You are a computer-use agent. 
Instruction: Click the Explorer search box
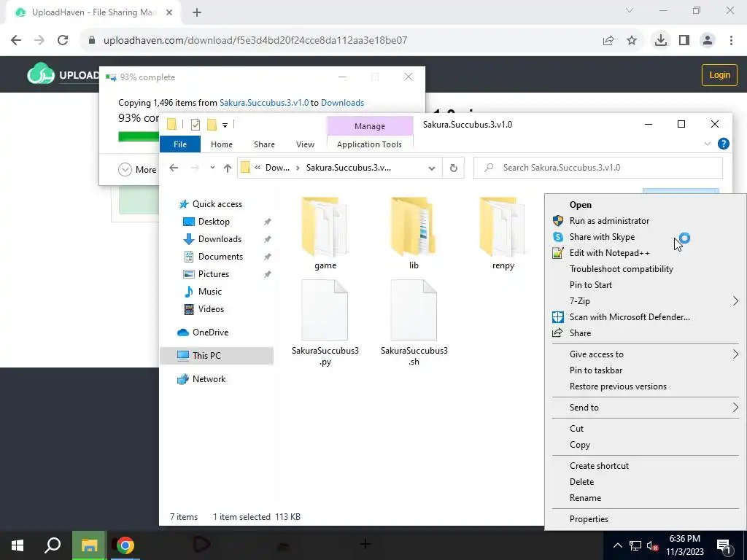tap(598, 168)
